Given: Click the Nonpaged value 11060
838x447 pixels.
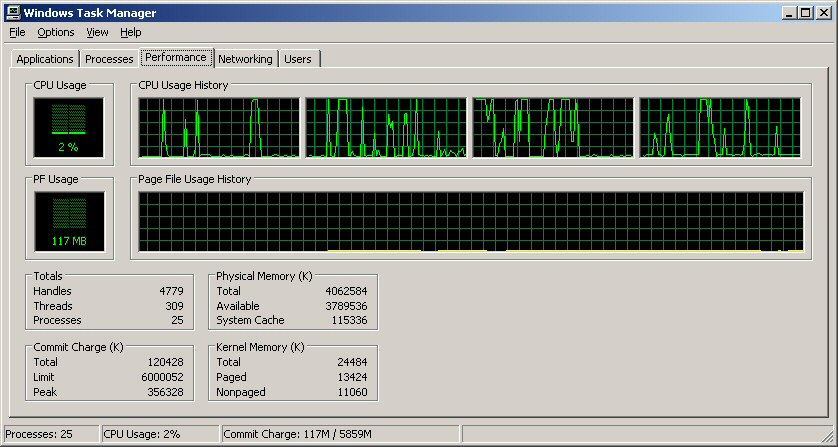Looking at the screenshot, I should coord(352,392).
